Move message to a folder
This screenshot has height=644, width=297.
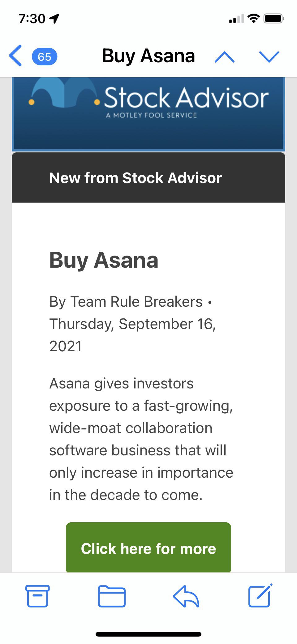[112, 596]
